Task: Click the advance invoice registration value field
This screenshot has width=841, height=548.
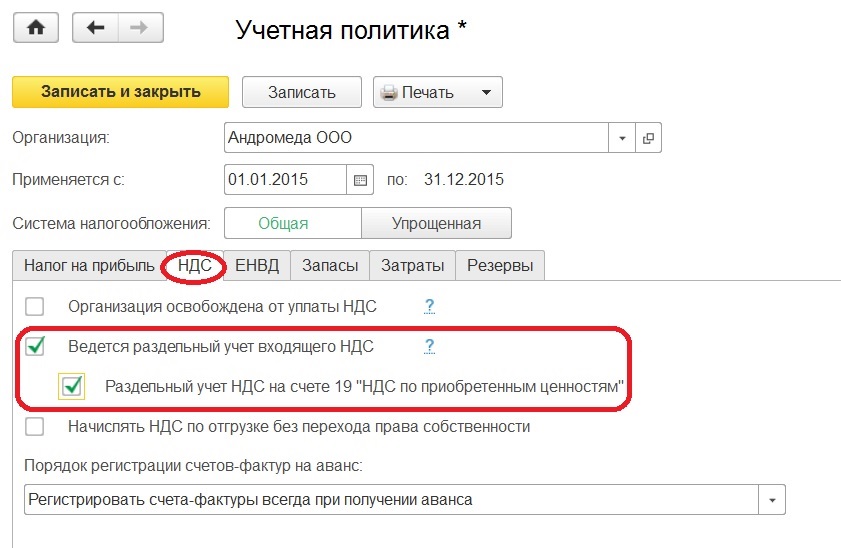Action: pos(392,500)
